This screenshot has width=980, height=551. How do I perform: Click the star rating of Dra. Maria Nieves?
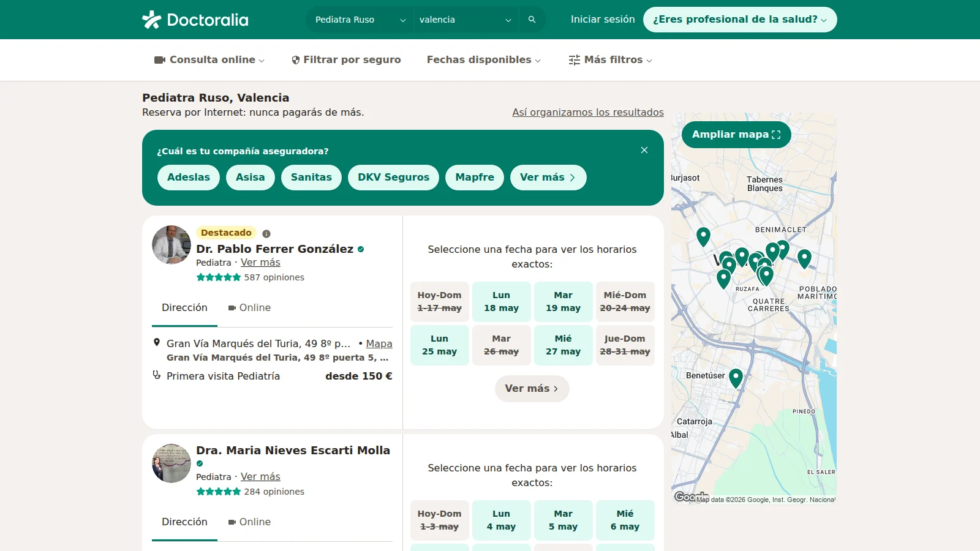click(x=219, y=492)
